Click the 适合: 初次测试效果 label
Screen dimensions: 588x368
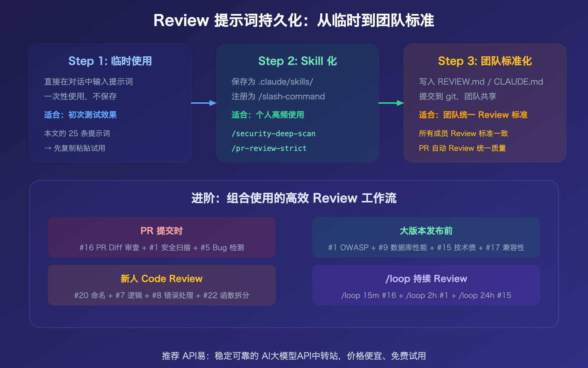80,115
